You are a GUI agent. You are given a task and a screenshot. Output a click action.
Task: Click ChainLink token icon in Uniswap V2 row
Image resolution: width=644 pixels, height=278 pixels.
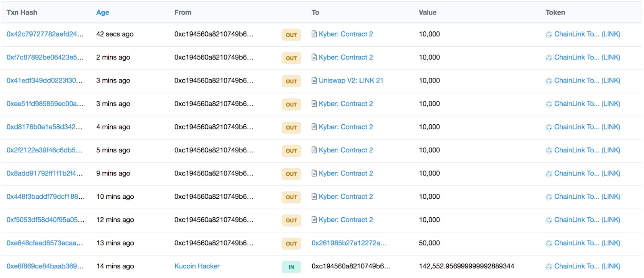549,81
